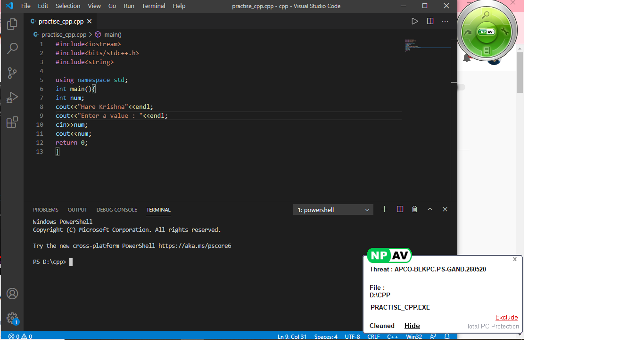Send feedback via the smiley icon
Screen dimensions: 644x344
(432, 336)
